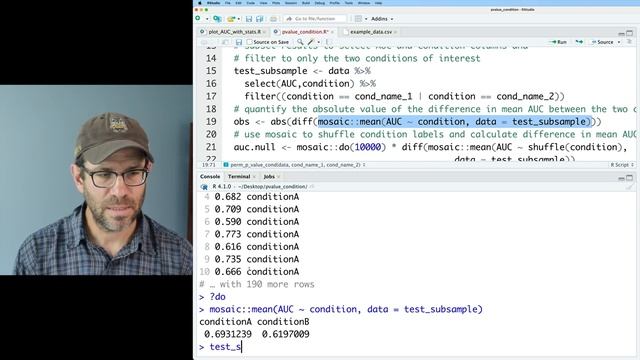Click the Run button
640x360 pixels.
click(559, 42)
